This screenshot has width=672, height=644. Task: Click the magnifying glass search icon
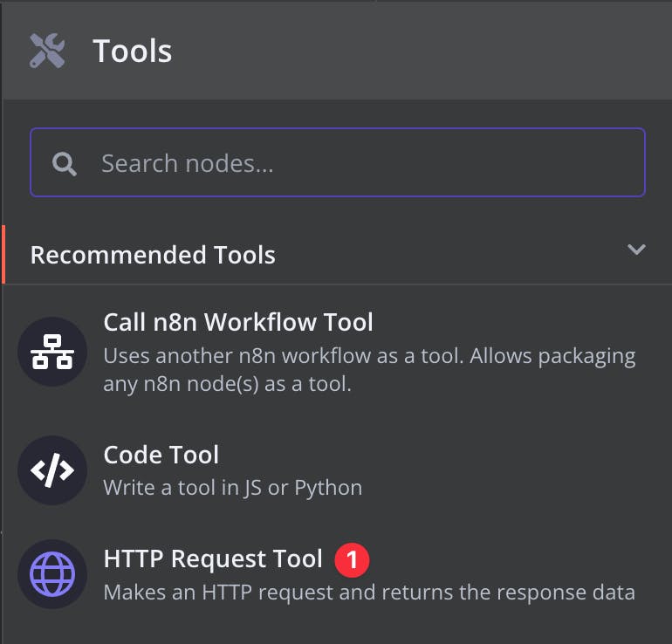64,163
